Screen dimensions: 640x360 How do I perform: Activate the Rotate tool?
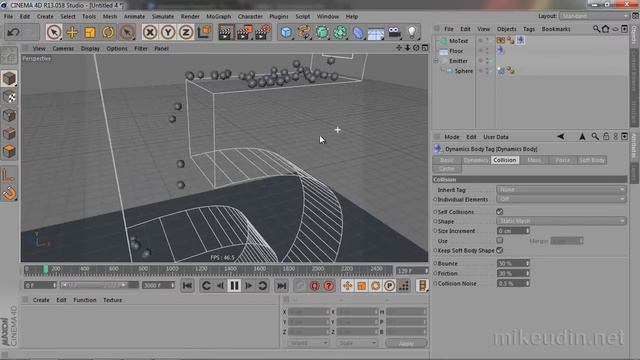tap(108, 32)
